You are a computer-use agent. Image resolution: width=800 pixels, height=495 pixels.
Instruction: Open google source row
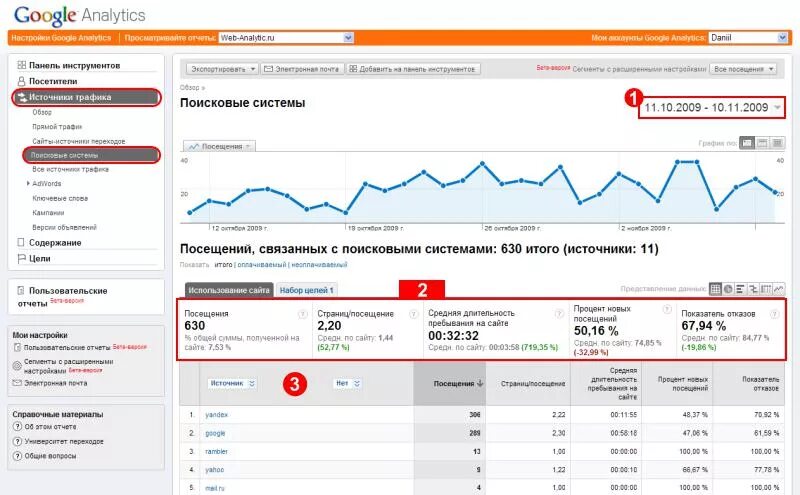(215, 433)
